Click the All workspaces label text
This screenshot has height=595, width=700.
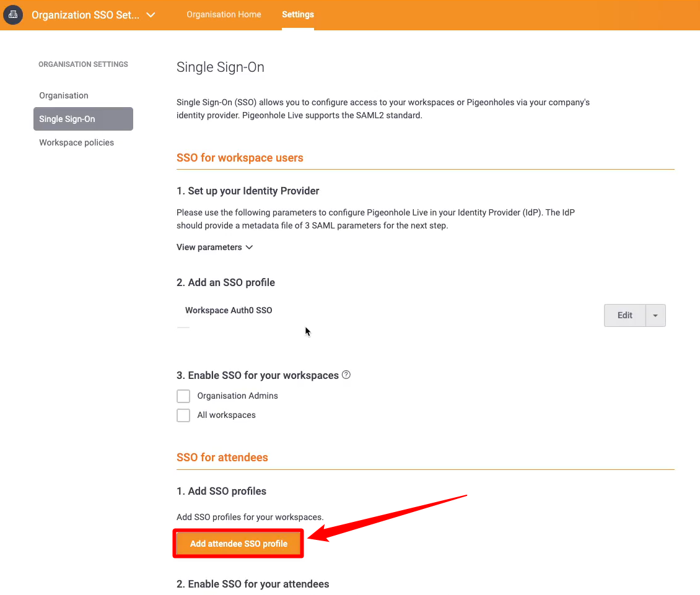pyautogui.click(x=226, y=415)
